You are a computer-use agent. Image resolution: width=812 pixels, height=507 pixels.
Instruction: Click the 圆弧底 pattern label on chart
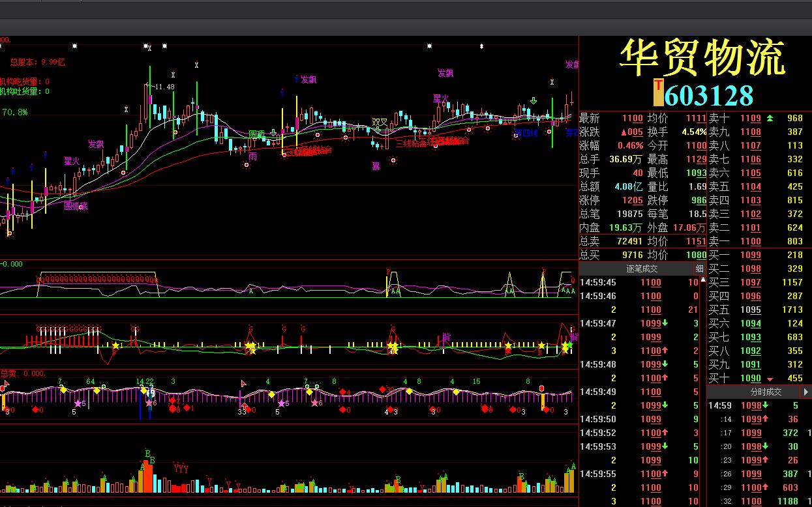75,206
